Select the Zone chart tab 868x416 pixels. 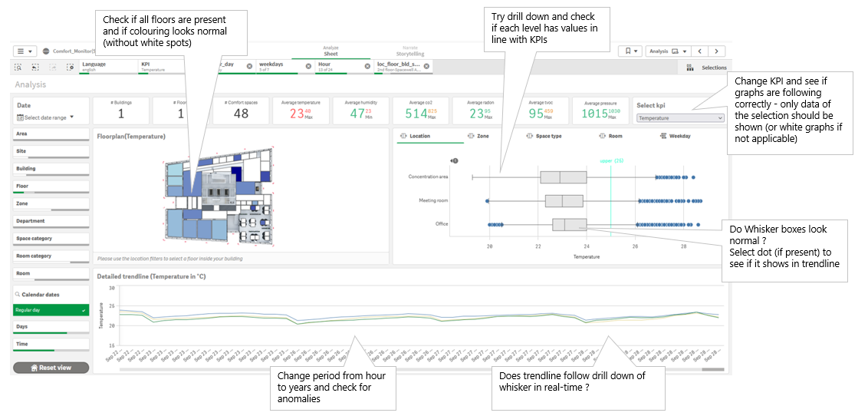pos(478,136)
